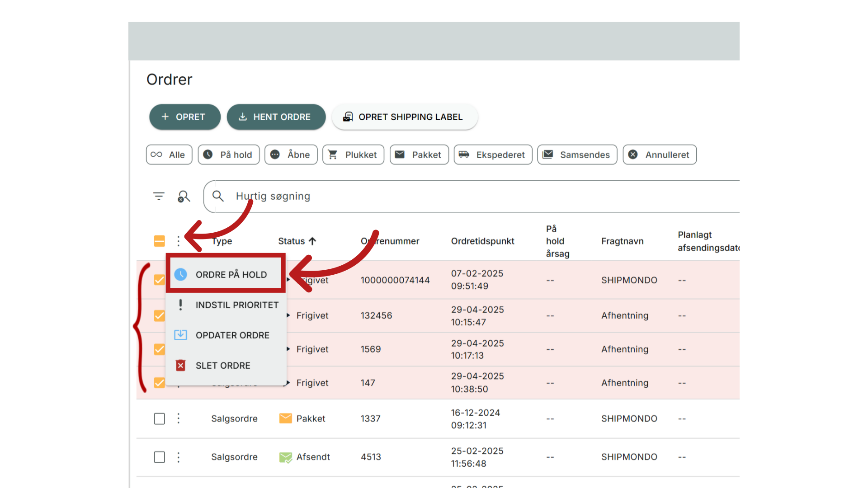Sort by the Status column header
Screen dimensions: 868x488
pos(292,241)
